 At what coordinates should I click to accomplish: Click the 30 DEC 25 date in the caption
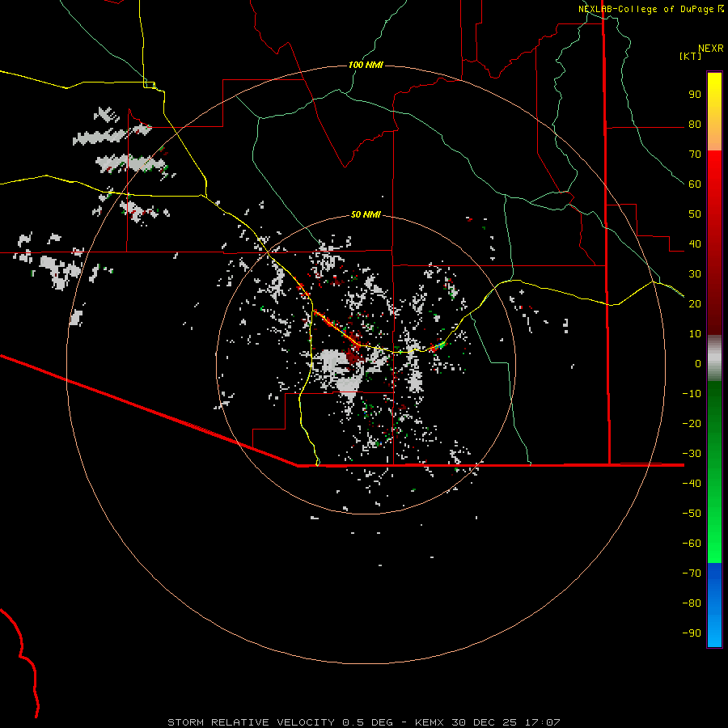click(484, 722)
